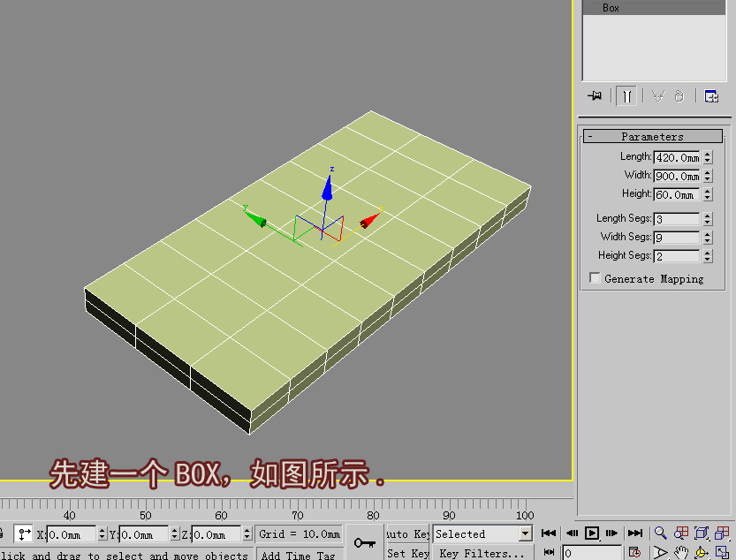This screenshot has height=560, width=736.
Task: Adjust the Length Segs spinner
Action: (708, 219)
